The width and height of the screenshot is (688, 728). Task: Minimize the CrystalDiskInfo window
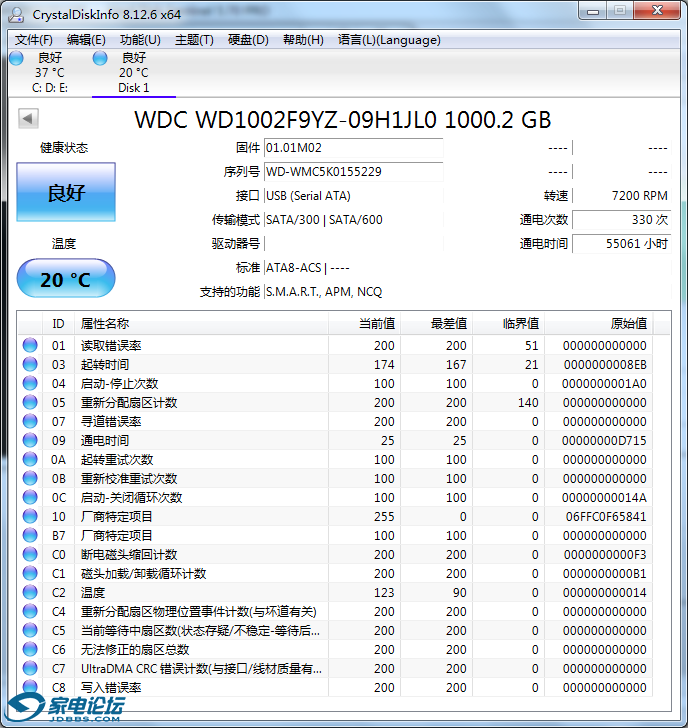tap(593, 11)
